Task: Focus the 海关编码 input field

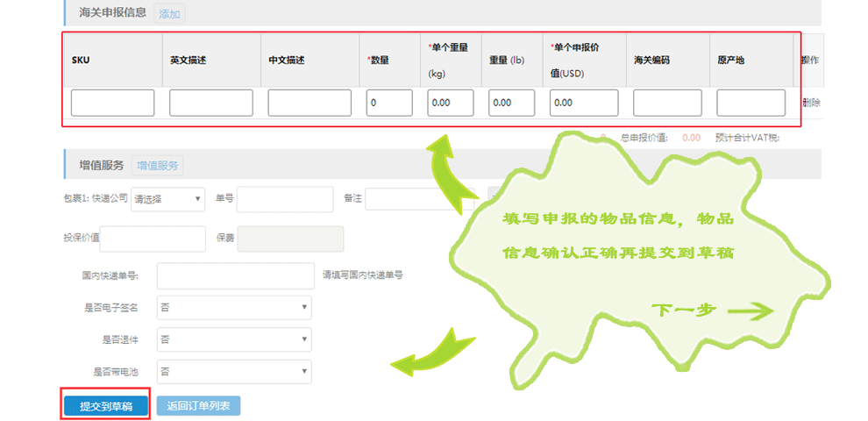Action: coord(667,103)
